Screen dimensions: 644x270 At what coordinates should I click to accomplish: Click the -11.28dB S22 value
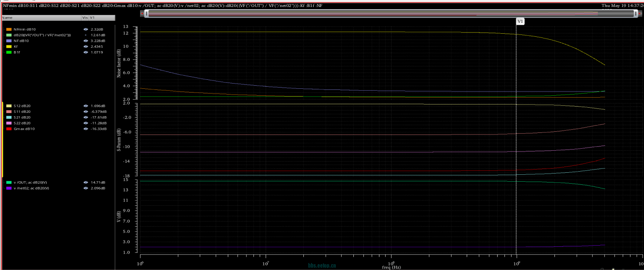click(x=98, y=123)
